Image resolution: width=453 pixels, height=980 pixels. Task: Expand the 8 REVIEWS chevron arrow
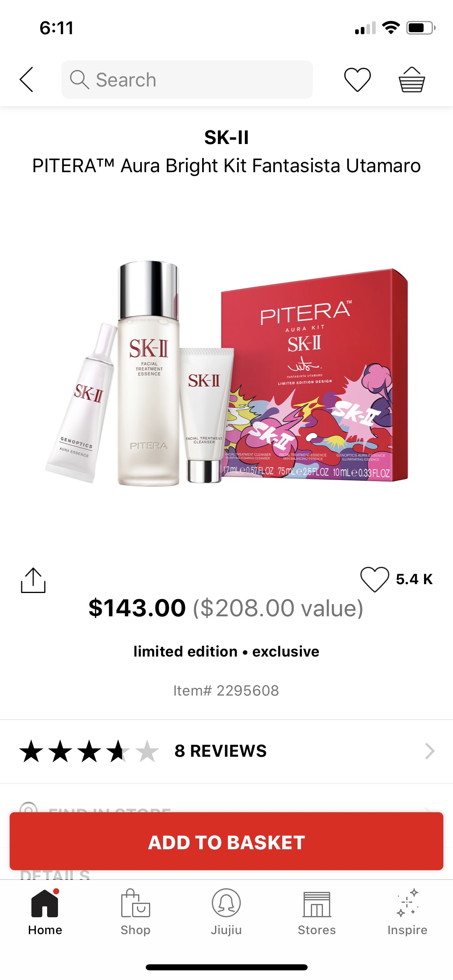430,751
